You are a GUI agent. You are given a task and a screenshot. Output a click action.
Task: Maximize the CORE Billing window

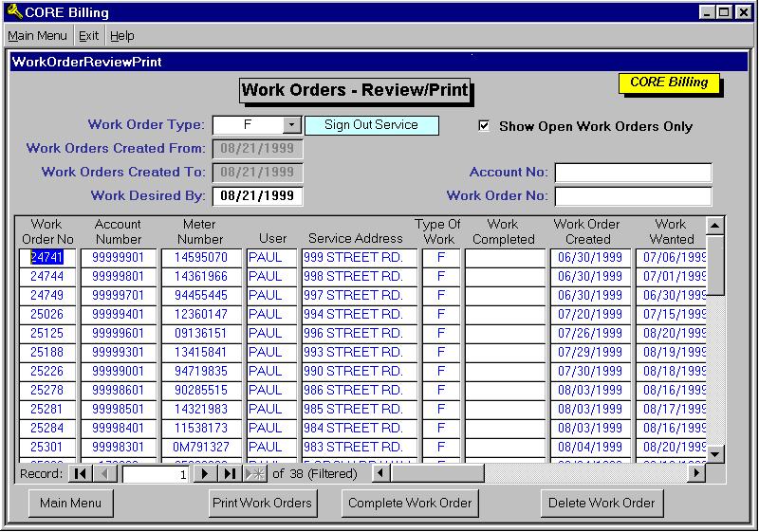pos(725,12)
